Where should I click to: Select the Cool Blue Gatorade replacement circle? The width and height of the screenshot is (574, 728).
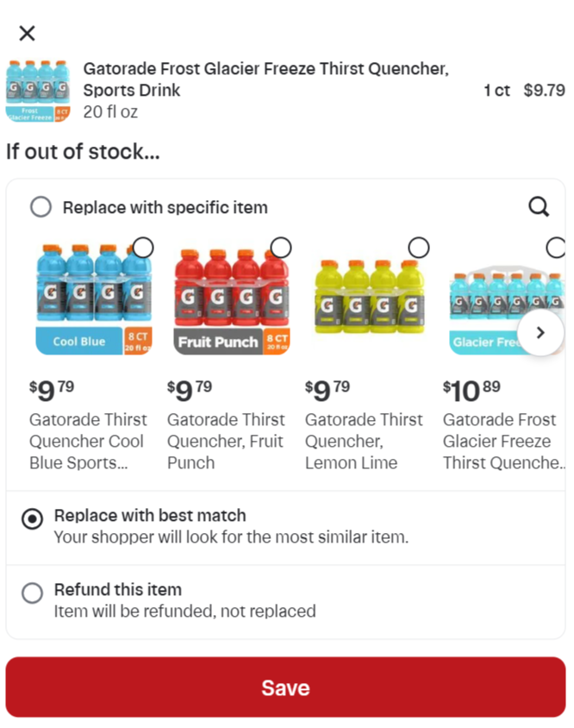(x=143, y=248)
